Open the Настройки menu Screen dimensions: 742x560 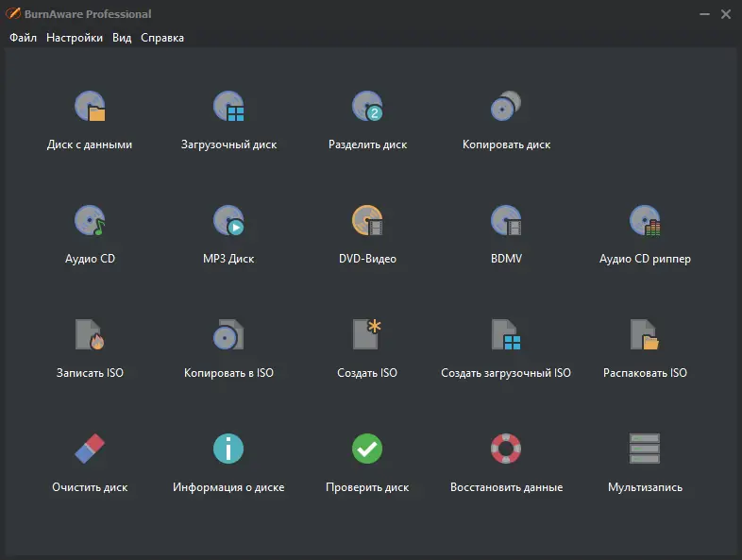pyautogui.click(x=75, y=38)
